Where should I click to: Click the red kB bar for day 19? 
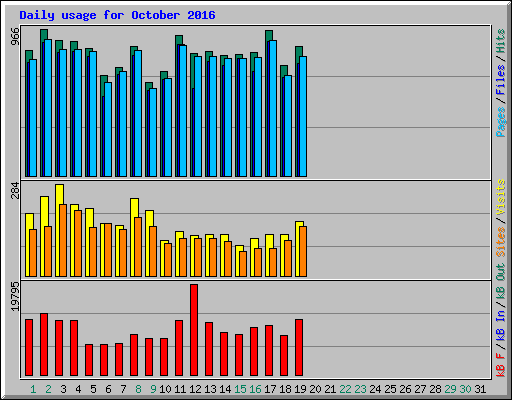point(299,347)
